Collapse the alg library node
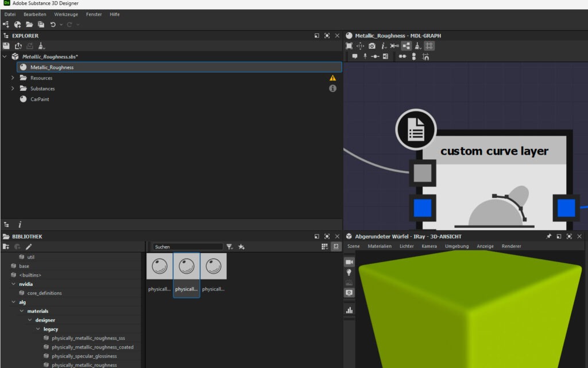This screenshot has width=588, height=368. (14, 302)
